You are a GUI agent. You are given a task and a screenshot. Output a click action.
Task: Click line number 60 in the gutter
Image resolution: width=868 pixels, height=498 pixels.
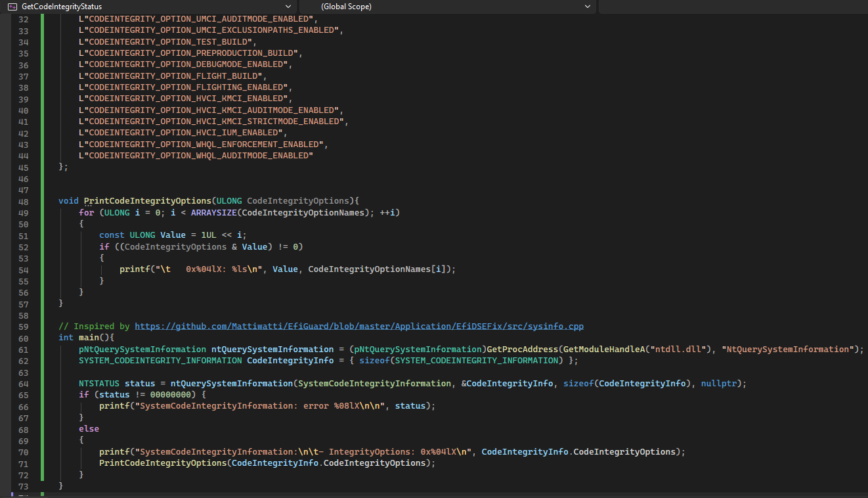[x=23, y=338]
